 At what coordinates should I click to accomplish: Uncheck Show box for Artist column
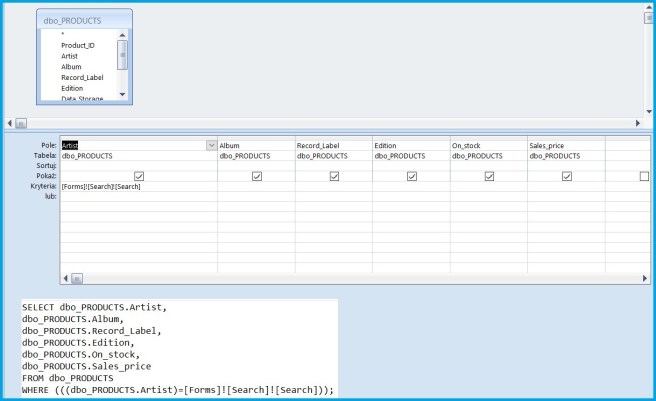139,176
